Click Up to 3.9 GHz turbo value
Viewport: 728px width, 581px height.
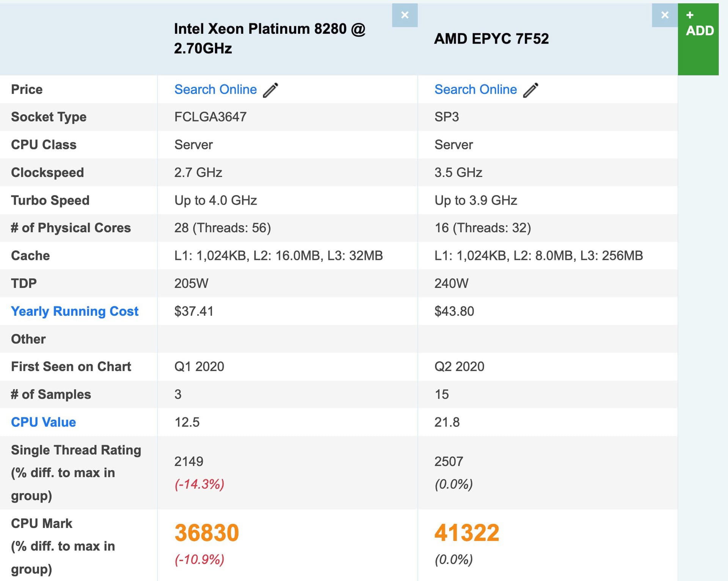(476, 200)
